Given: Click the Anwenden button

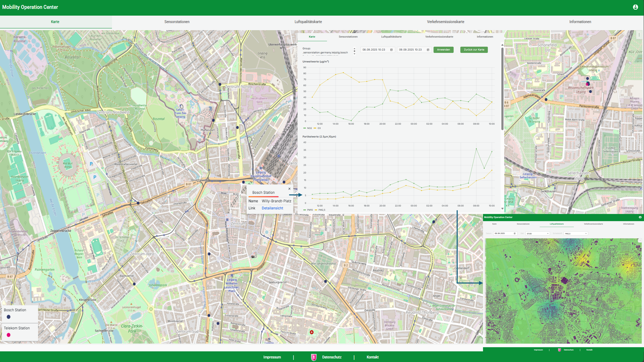Looking at the screenshot, I should pyautogui.click(x=443, y=49).
